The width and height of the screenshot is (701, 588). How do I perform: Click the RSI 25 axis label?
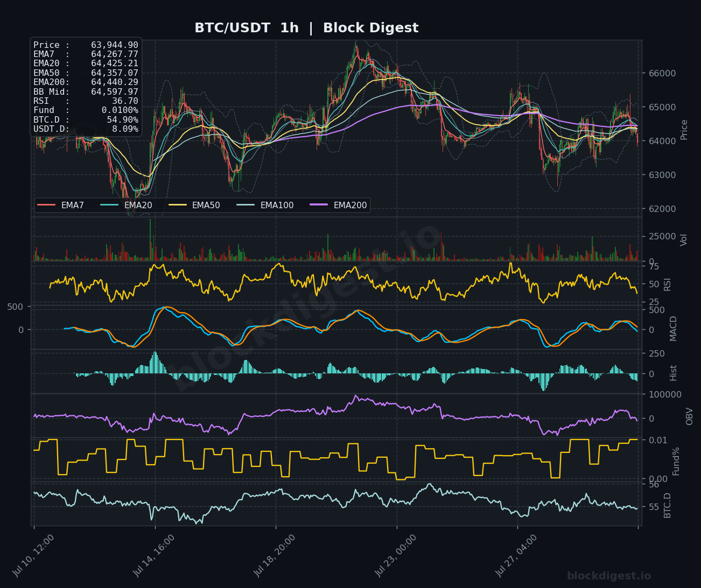(x=654, y=302)
